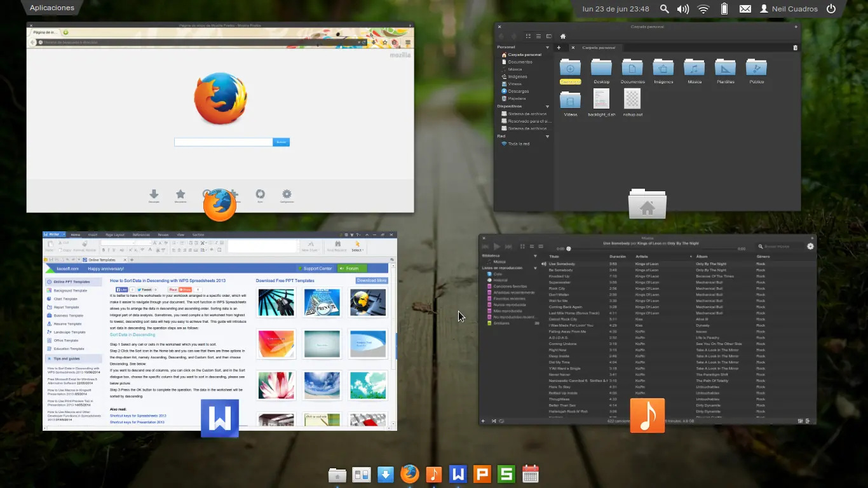
Task: Click the Download More button
Action: (372, 280)
